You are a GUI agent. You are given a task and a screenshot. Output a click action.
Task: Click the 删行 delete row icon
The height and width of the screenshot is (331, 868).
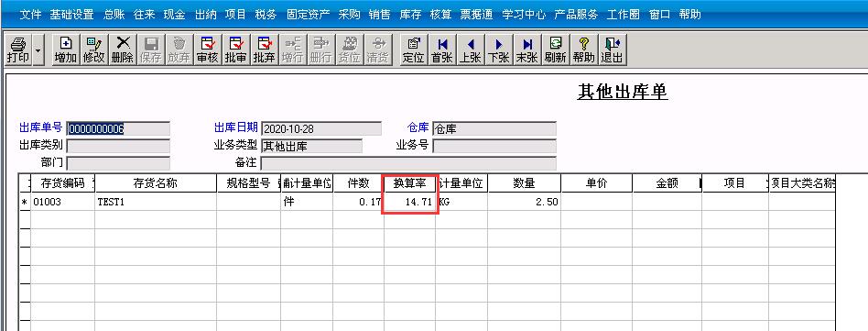click(x=321, y=50)
